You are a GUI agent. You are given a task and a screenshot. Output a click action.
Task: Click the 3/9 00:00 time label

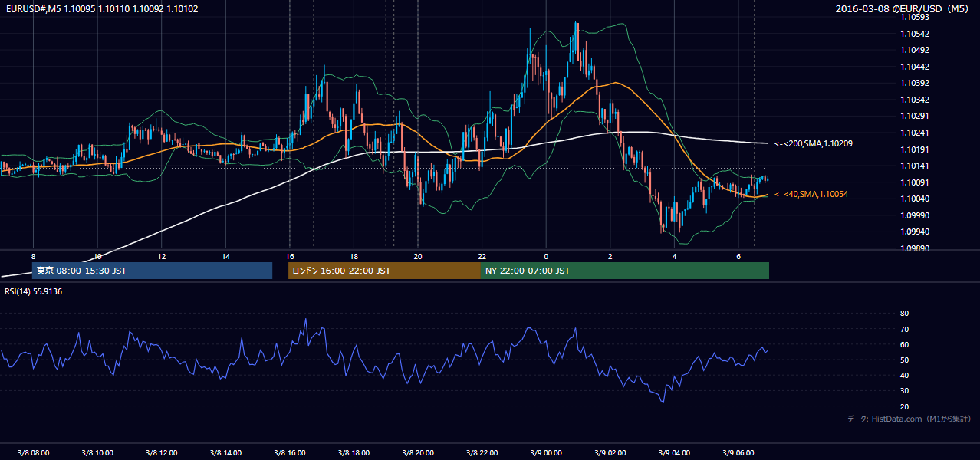(546, 453)
